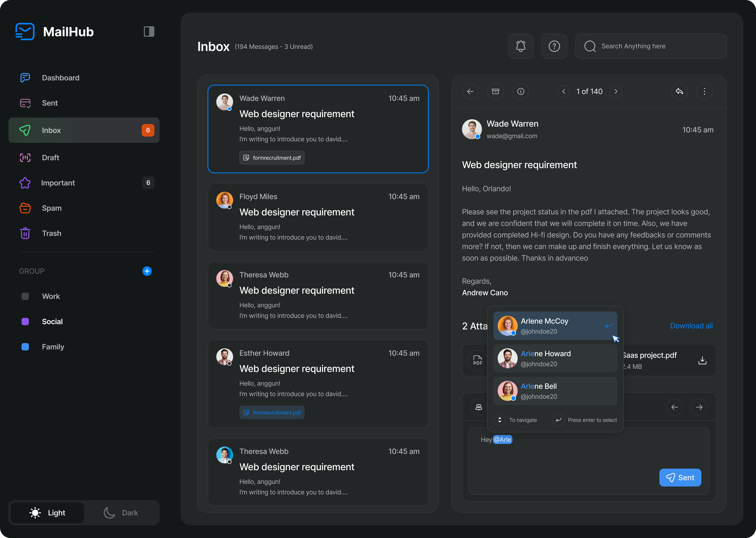Open the Draft folder

tap(50, 158)
